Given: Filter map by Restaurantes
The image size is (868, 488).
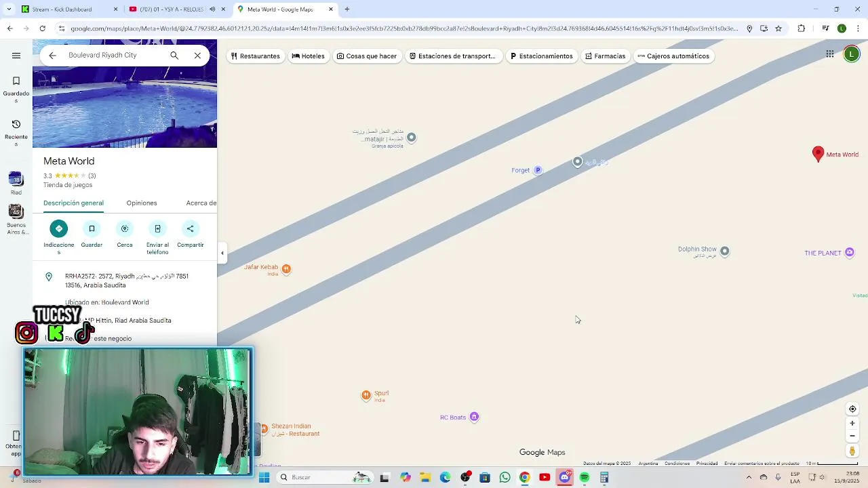Looking at the screenshot, I should tap(255, 56).
